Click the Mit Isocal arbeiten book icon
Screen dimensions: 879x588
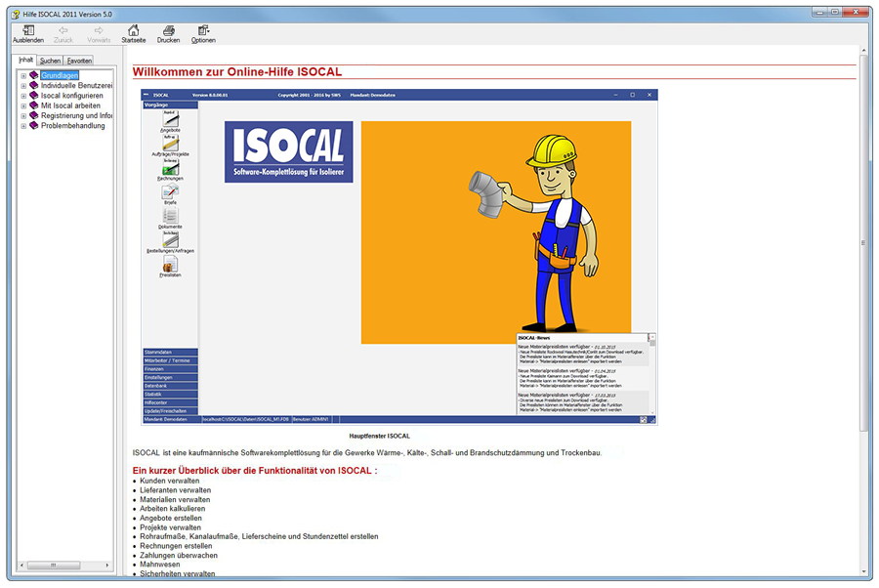click(34, 105)
